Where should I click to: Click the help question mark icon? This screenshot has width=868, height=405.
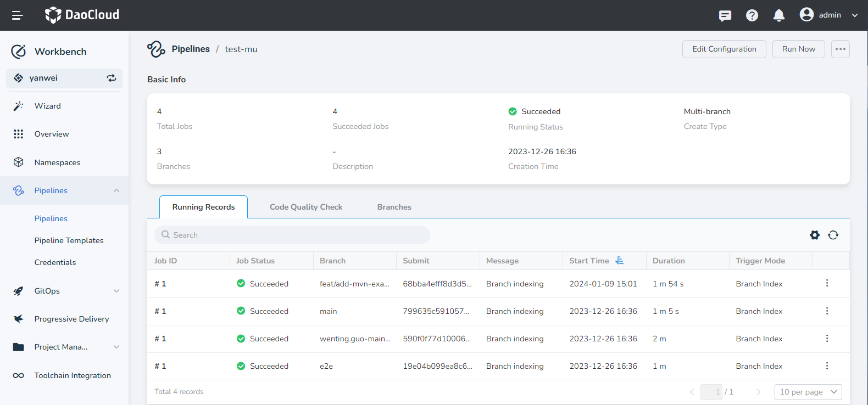click(752, 15)
